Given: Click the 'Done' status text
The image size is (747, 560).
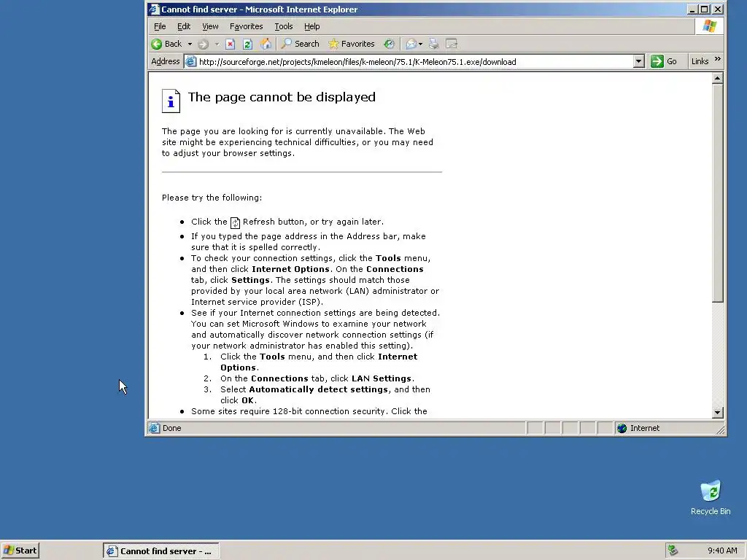Looking at the screenshot, I should [171, 428].
